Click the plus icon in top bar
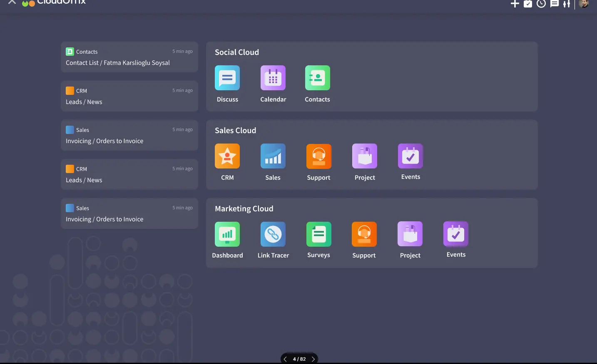 point(515,4)
